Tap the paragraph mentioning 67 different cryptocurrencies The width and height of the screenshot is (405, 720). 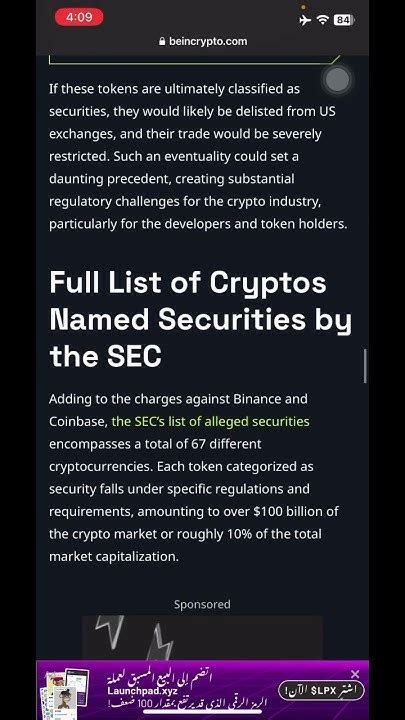194,478
